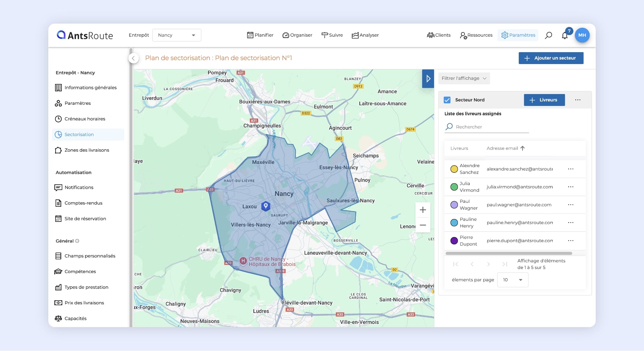Open the elements-per-page dropdown

[513, 280]
